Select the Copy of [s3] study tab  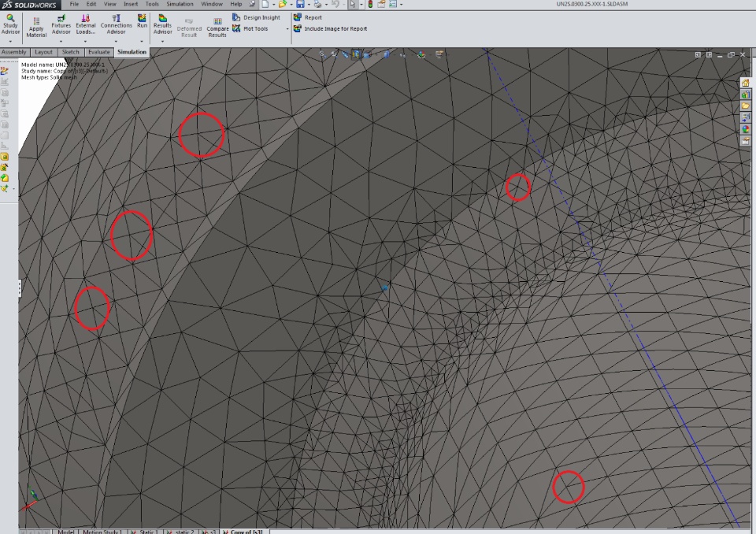click(x=243, y=532)
